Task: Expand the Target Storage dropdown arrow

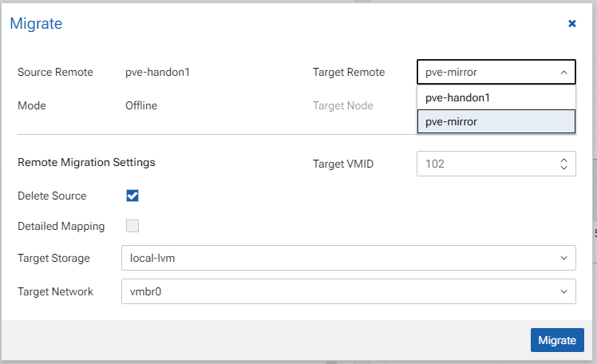Action: point(563,258)
